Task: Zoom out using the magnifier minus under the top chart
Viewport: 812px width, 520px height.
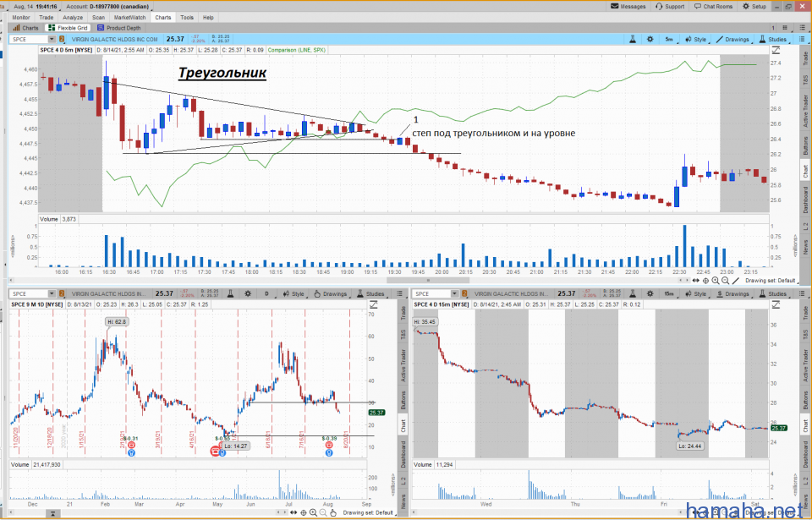Action: pyautogui.click(x=725, y=281)
